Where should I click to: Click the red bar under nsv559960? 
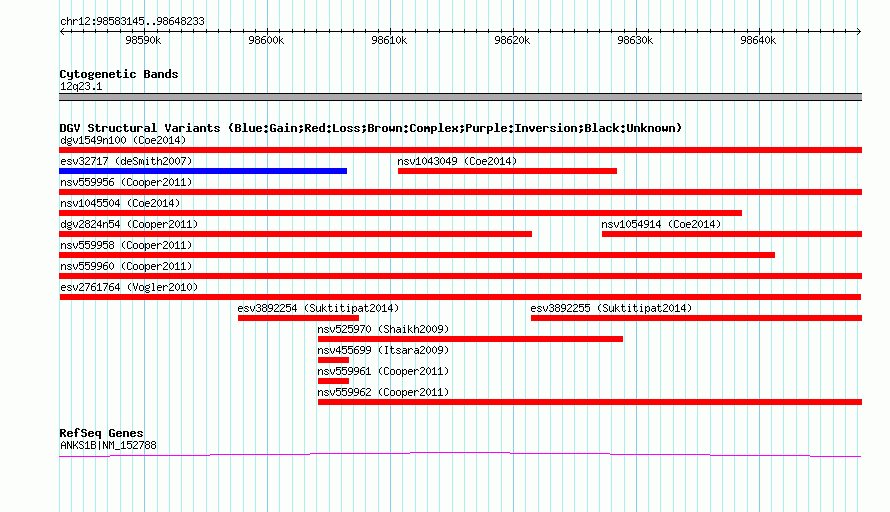click(x=460, y=276)
